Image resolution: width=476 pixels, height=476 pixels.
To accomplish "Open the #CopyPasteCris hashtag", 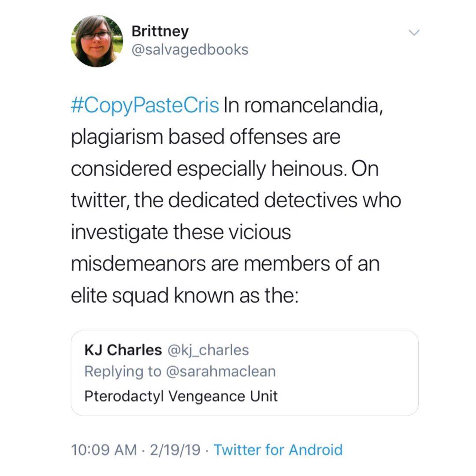I will click(145, 106).
